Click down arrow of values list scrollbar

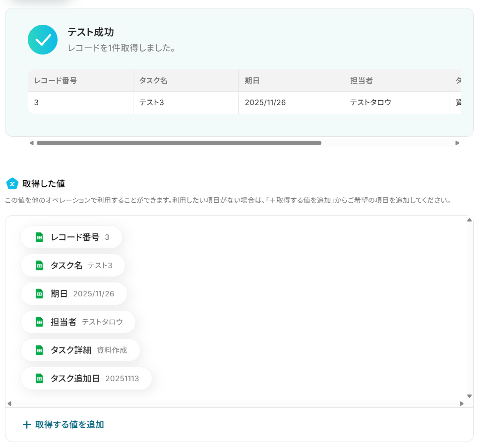coord(469,396)
